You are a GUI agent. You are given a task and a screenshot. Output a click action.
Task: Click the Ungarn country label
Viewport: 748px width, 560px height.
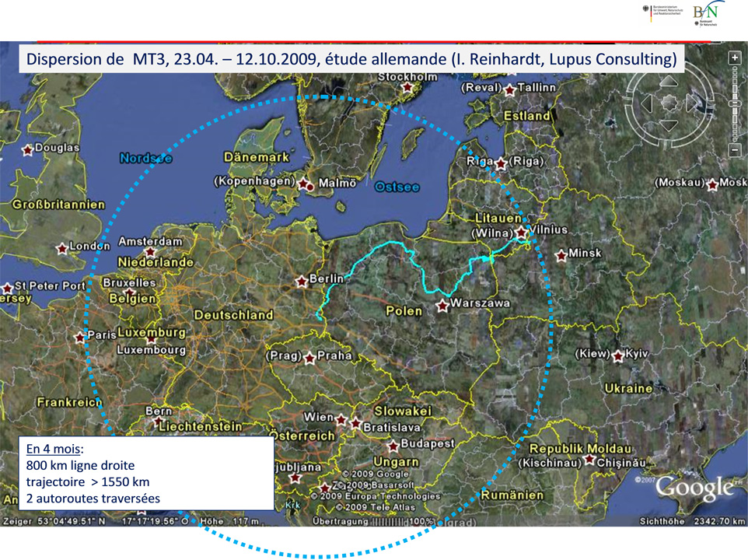[x=396, y=462]
